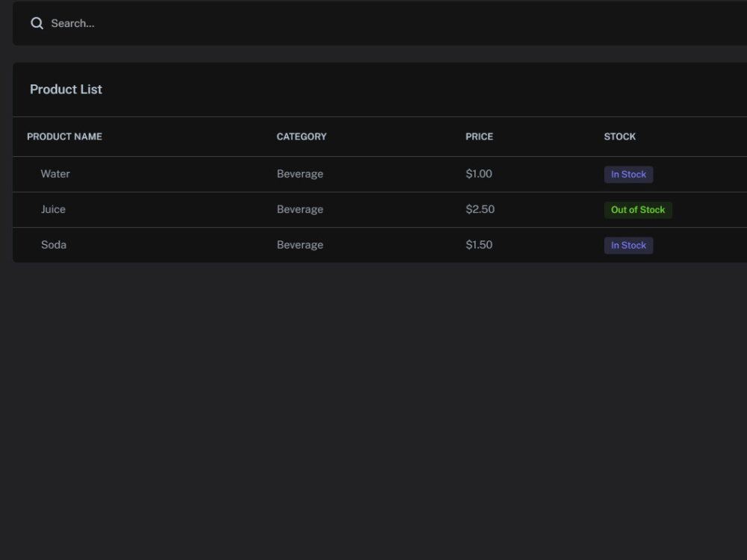This screenshot has height=560, width=747.
Task: Sort by the STOCK column header
Action: [620, 137]
